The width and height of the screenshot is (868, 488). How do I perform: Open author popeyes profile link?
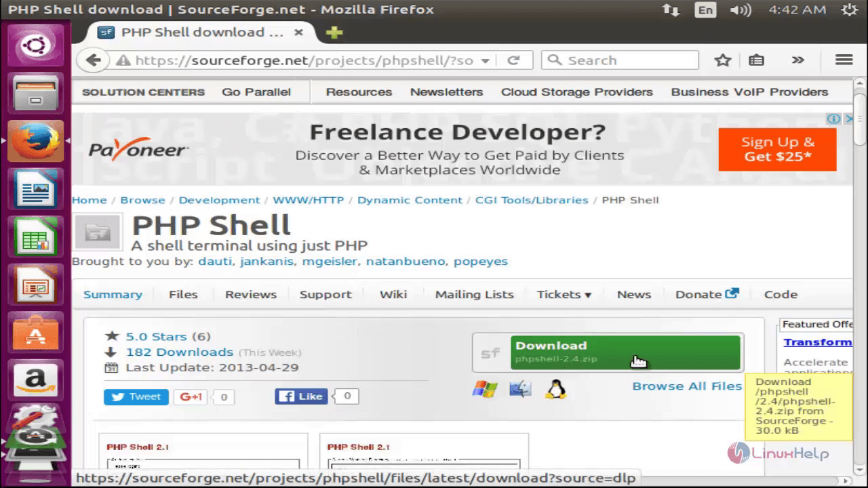[x=481, y=261]
